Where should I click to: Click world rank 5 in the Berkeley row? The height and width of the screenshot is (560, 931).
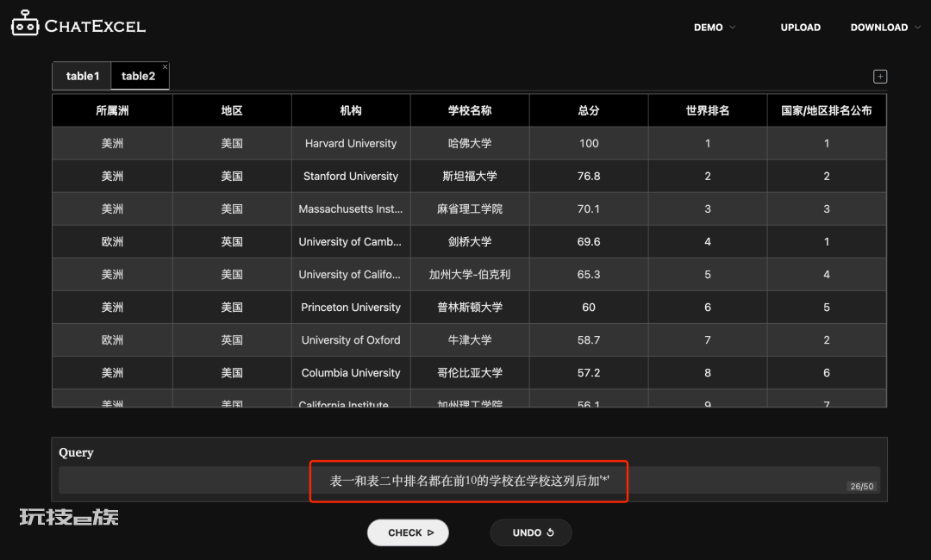708,275
